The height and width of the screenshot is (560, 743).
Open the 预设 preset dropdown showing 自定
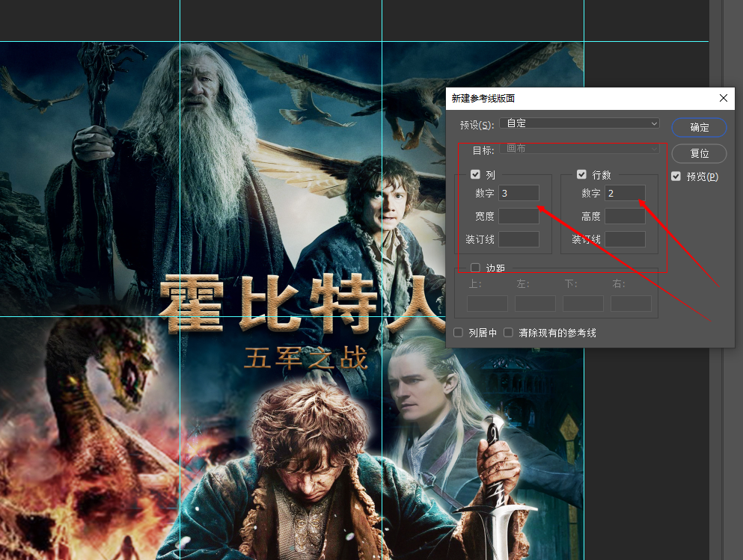[580, 123]
